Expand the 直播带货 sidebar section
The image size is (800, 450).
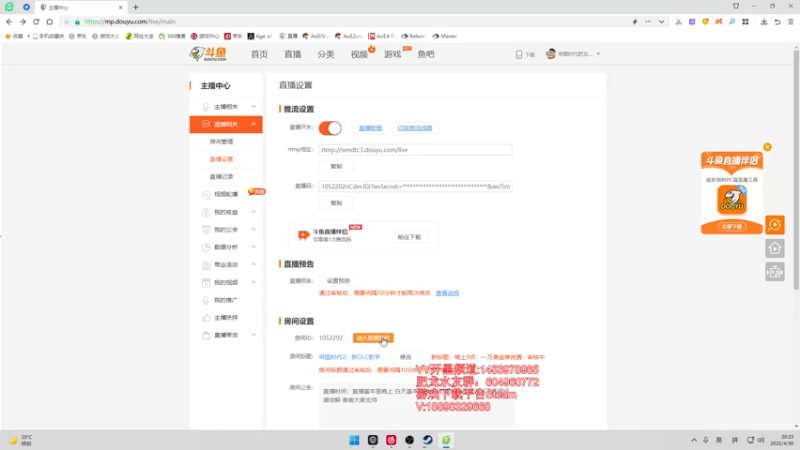(x=253, y=335)
